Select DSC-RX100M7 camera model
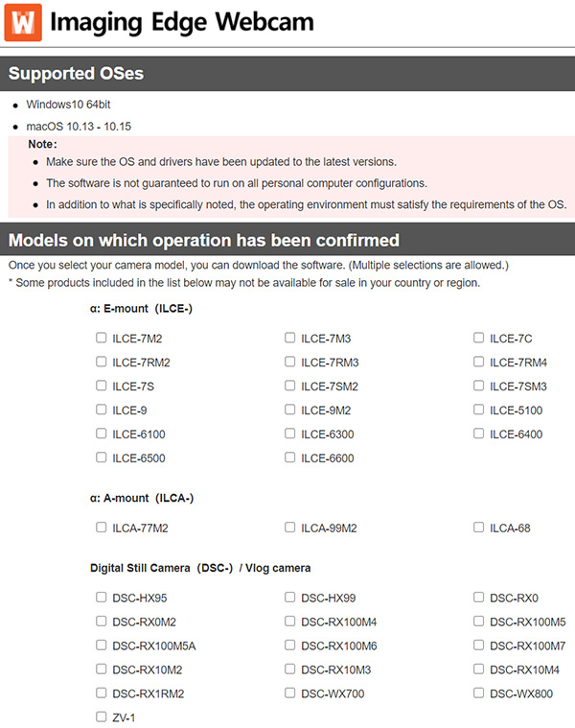This screenshot has height=728, width=575. pyautogui.click(x=479, y=645)
